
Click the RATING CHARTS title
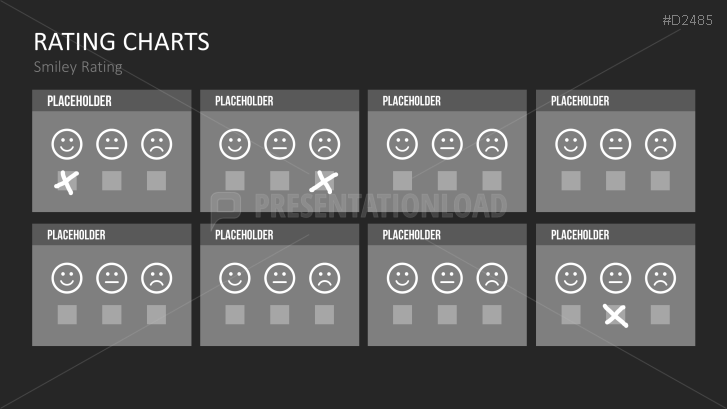pos(121,42)
